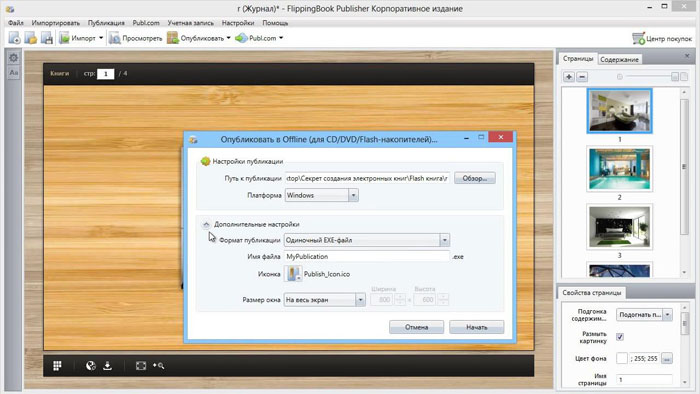
Task: Click the download icon in viewer
Action: tap(108, 366)
